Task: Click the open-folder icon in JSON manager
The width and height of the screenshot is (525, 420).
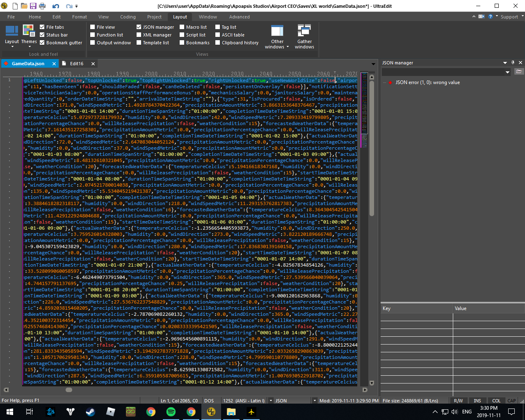Action: tap(519, 72)
